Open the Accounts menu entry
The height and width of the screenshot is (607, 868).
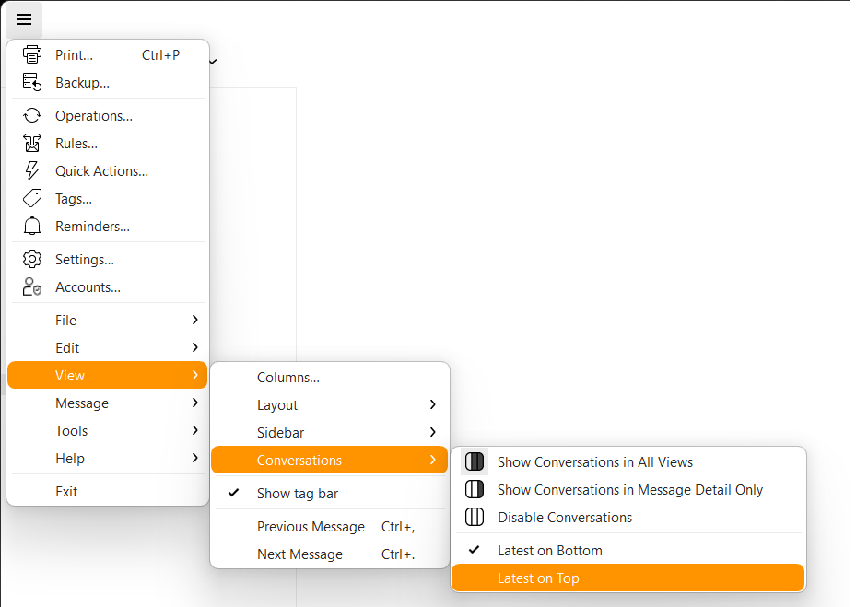(x=108, y=287)
